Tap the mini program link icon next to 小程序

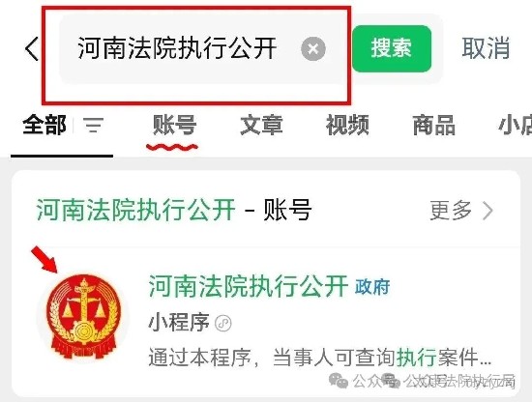pyautogui.click(x=223, y=323)
